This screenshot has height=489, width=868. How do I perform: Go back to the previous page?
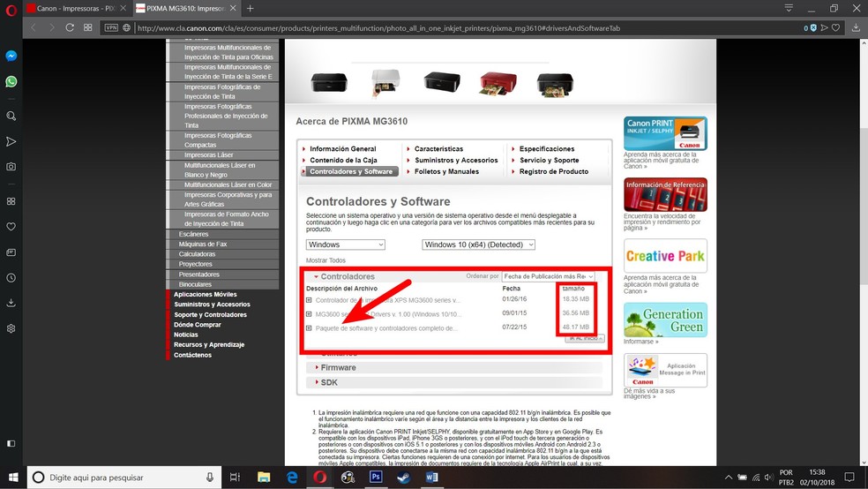click(x=34, y=27)
